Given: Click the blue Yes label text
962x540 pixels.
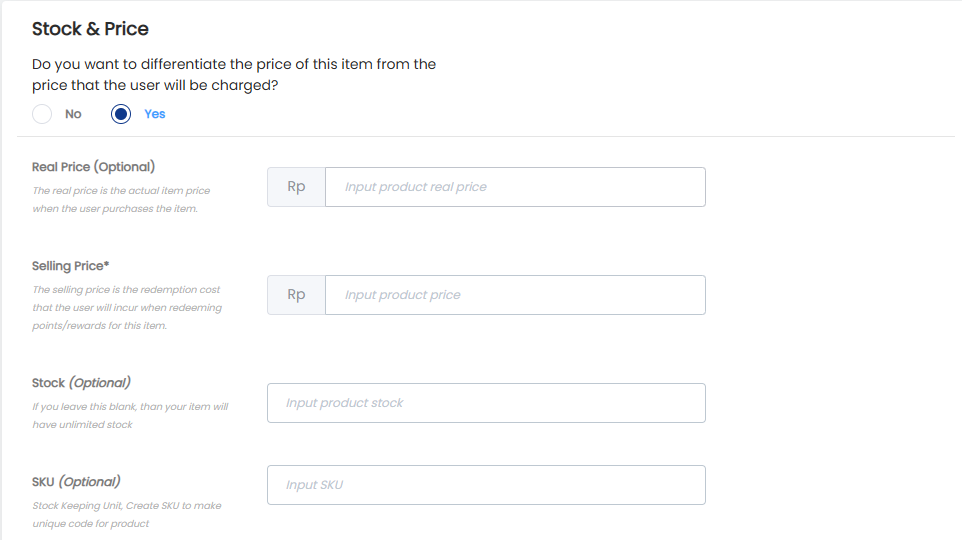Looking at the screenshot, I should tap(155, 114).
